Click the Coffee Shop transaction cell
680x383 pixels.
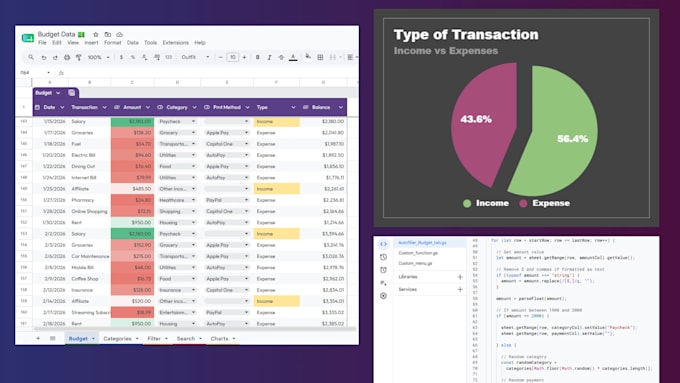89,279
